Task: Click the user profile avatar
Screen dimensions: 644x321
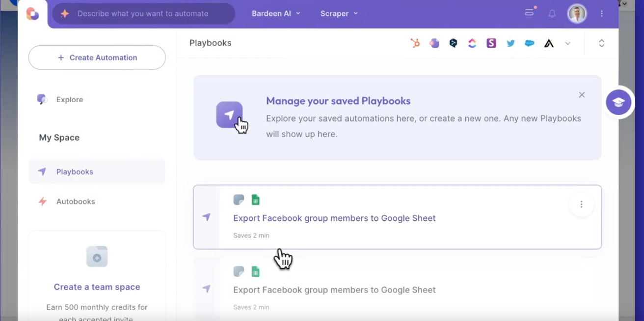Action: (577, 14)
